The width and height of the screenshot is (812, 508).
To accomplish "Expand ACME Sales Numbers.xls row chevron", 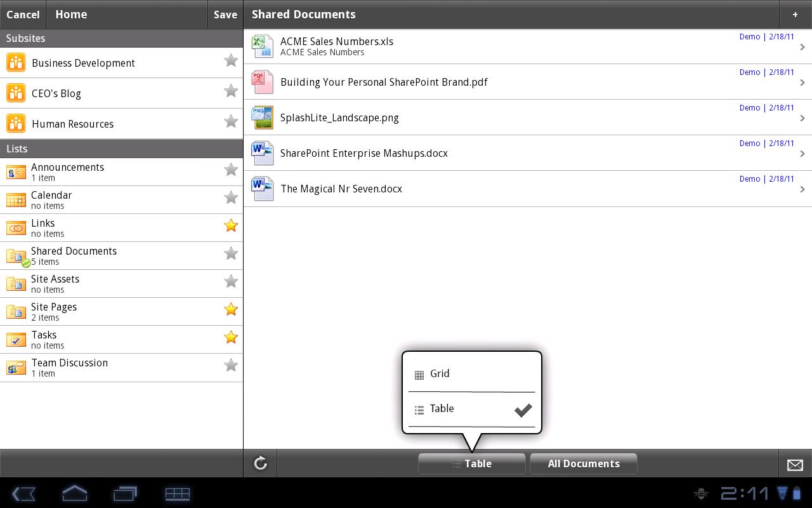I will [802, 47].
